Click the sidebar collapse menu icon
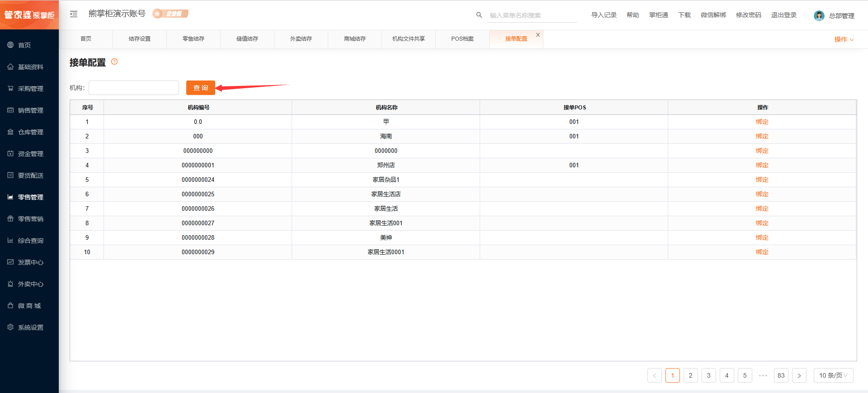 tap(74, 14)
